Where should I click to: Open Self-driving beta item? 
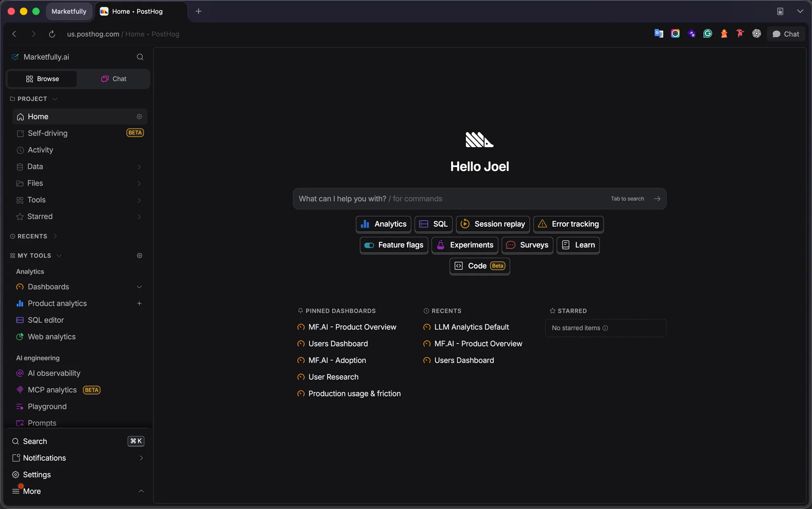pyautogui.click(x=80, y=133)
